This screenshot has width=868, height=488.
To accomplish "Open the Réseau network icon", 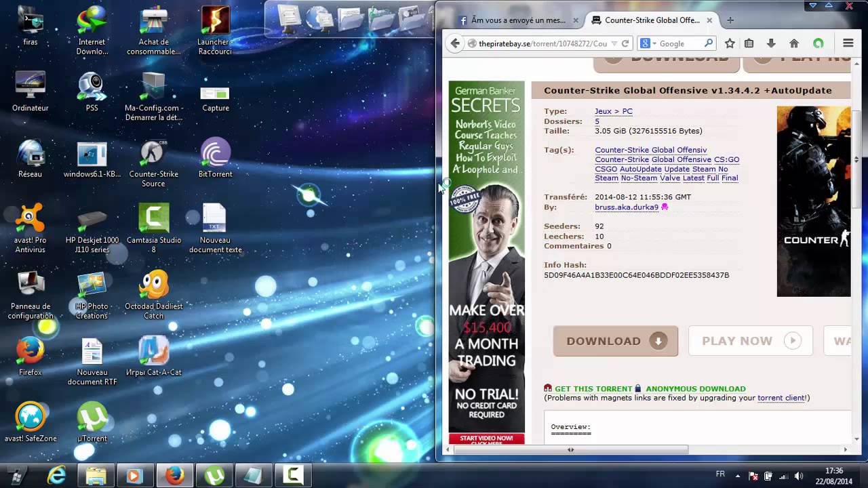I will click(x=30, y=158).
